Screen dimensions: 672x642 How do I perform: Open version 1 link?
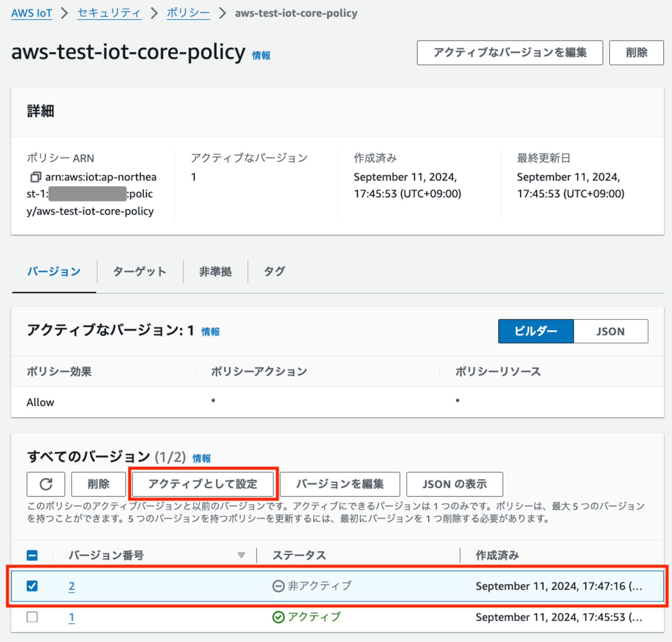[72, 617]
